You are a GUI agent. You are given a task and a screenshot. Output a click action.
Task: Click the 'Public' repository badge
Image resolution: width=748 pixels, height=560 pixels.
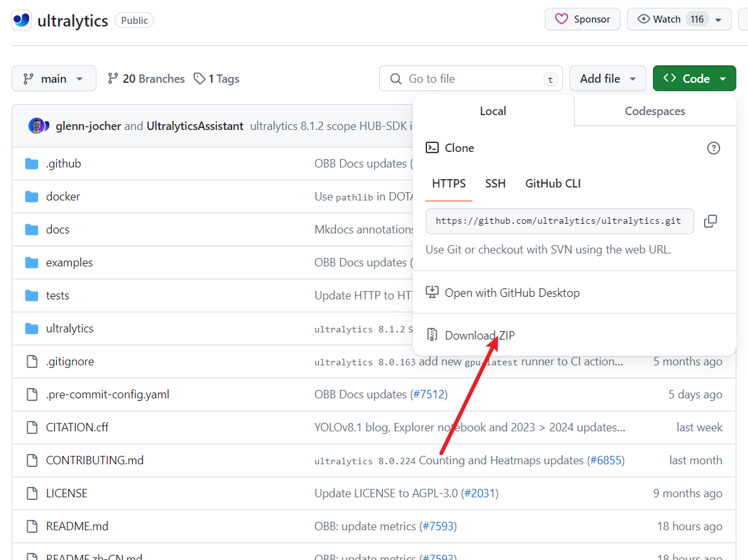click(134, 21)
